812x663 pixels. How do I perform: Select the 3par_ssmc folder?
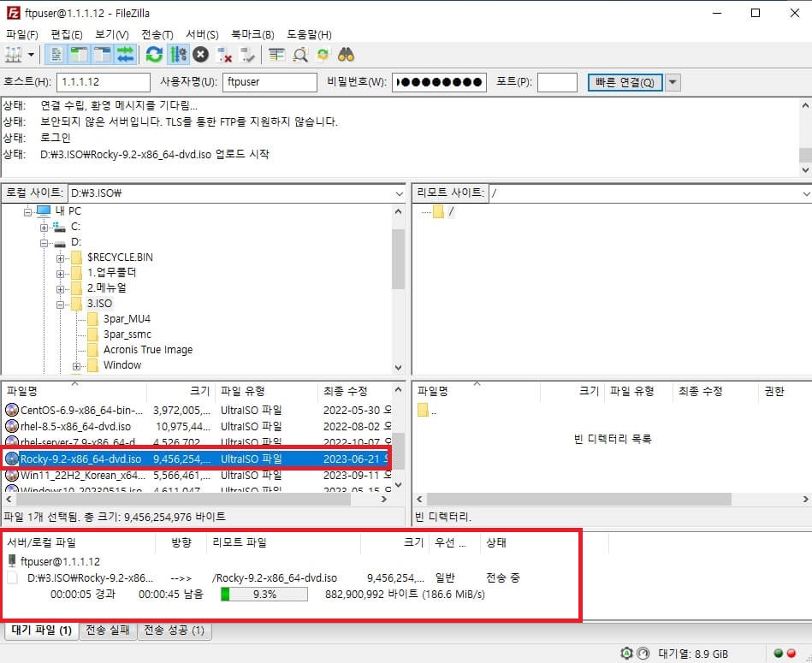click(127, 334)
